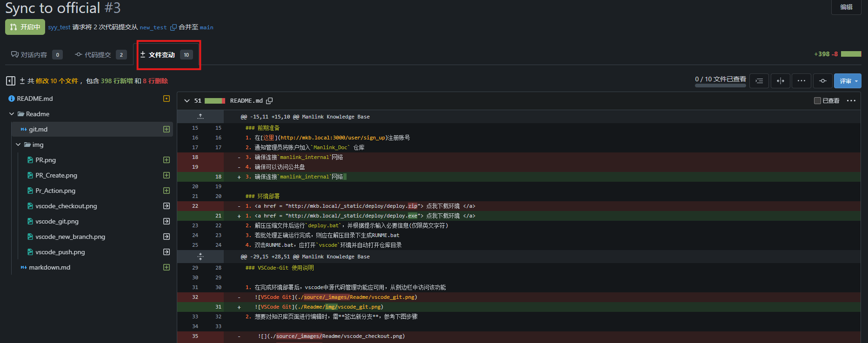The width and height of the screenshot is (868, 343).
Task: Open the main target branch link
Action: tap(207, 27)
